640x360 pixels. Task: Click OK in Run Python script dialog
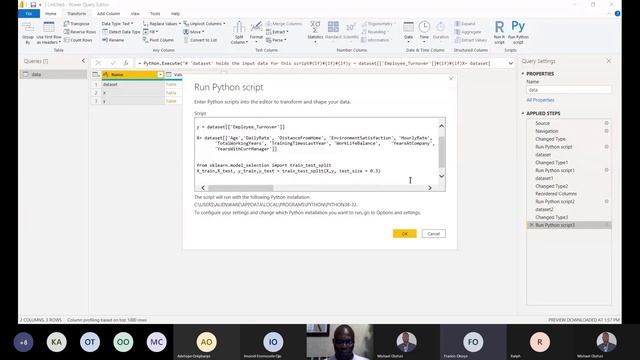click(404, 233)
